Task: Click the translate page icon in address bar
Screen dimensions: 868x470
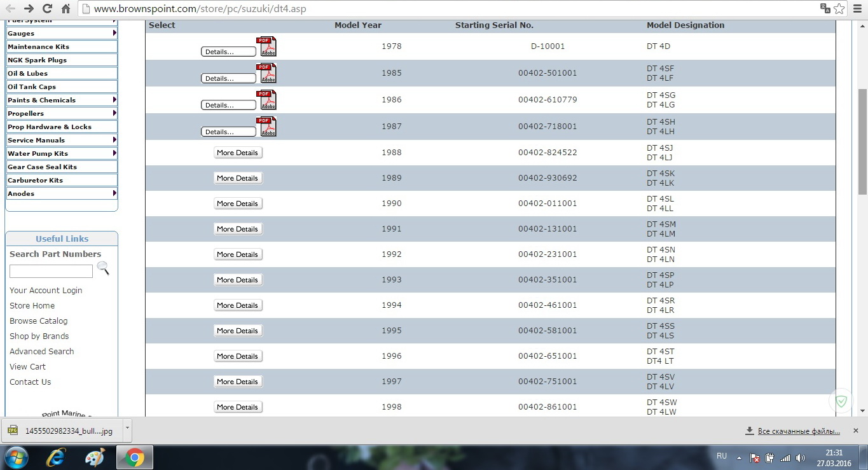Action: (825, 8)
